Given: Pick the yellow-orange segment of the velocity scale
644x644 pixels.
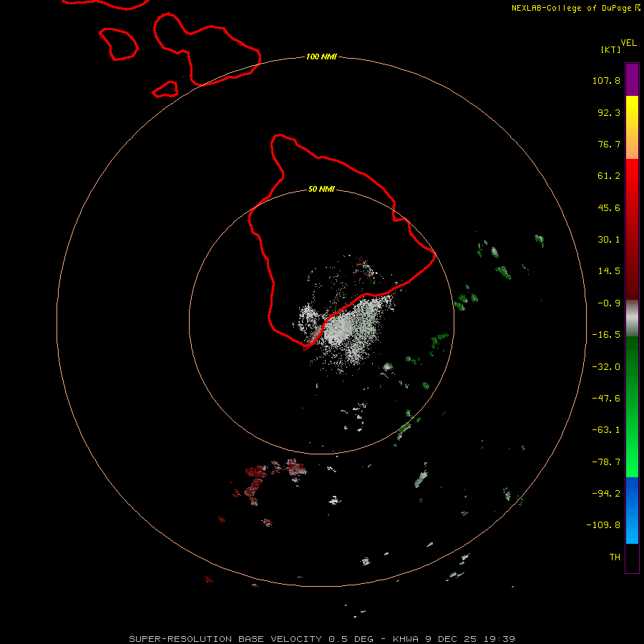Looking at the screenshot, I should tap(632, 127).
